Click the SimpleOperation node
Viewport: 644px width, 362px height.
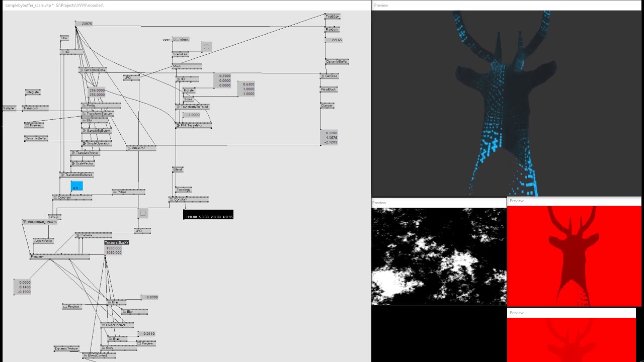point(97,143)
